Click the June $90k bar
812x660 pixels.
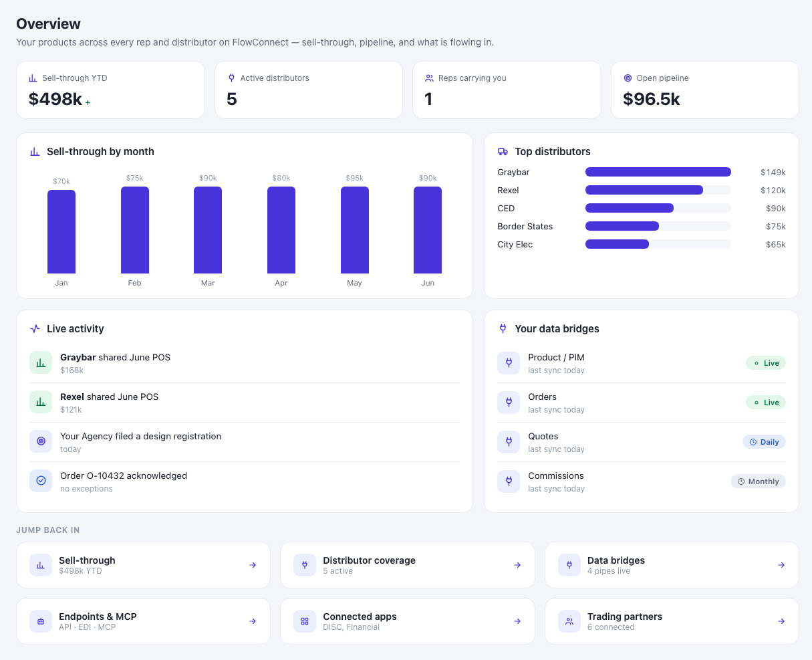(428, 230)
